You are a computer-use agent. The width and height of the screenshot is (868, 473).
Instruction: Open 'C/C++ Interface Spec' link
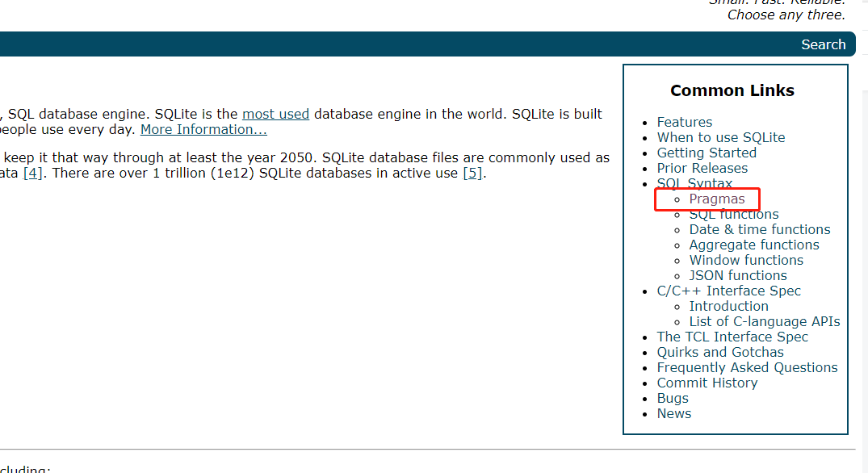point(728,291)
